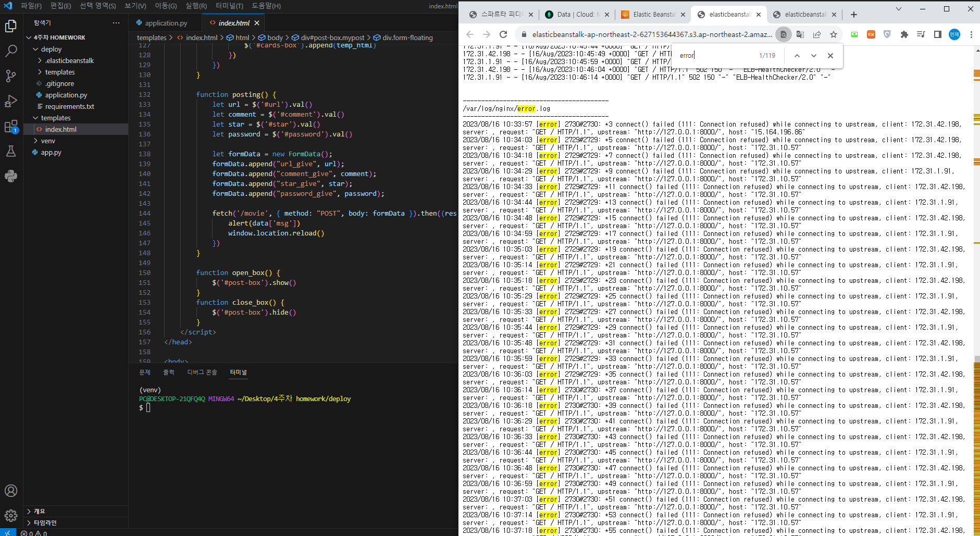Open Chrome tab search dropdown

coord(900,9)
